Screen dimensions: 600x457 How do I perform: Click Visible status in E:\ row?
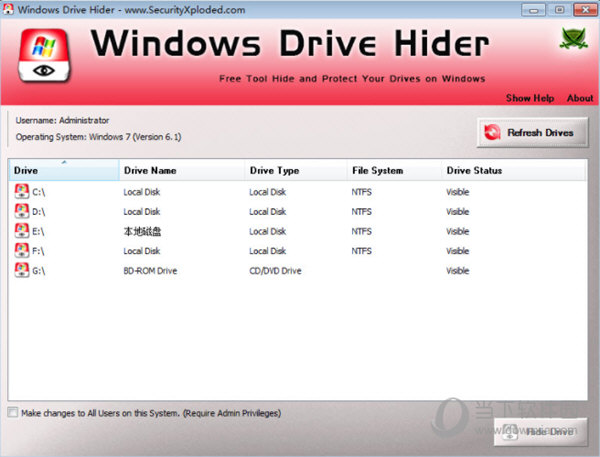coord(458,232)
